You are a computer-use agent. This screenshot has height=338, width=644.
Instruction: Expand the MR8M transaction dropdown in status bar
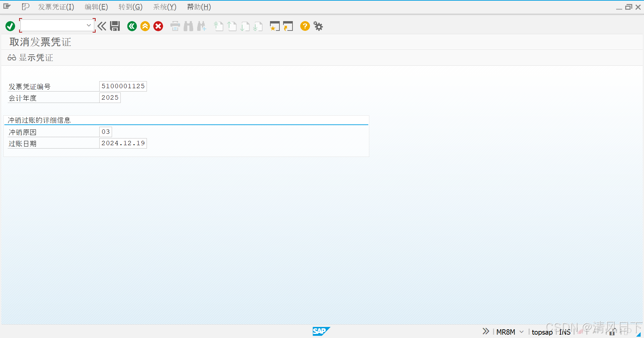pyautogui.click(x=521, y=332)
